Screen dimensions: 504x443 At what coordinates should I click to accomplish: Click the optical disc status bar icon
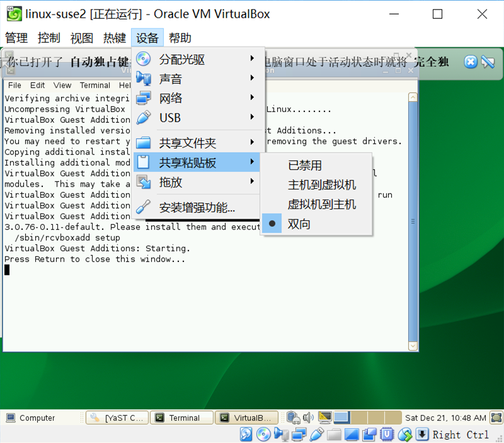click(263, 434)
